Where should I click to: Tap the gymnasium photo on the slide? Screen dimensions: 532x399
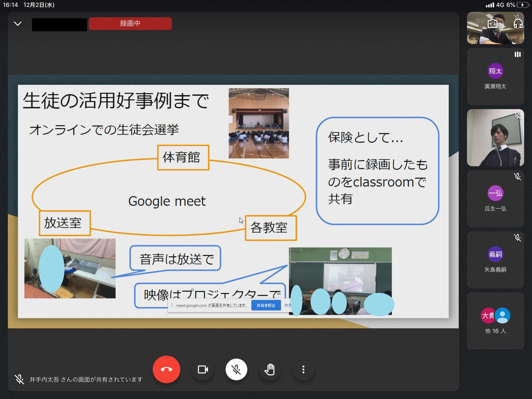point(259,123)
